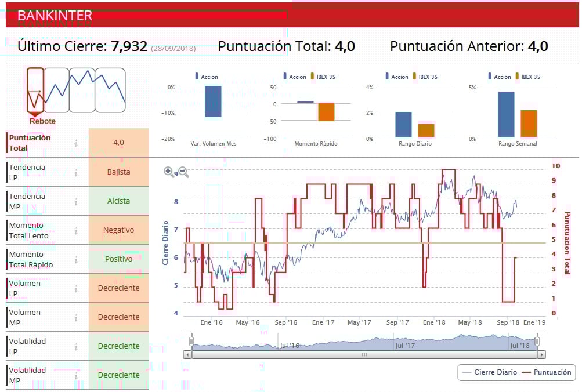This screenshot has width=582, height=392.
Task: Click the Volatilidad MP row label
Action: (x=27, y=375)
